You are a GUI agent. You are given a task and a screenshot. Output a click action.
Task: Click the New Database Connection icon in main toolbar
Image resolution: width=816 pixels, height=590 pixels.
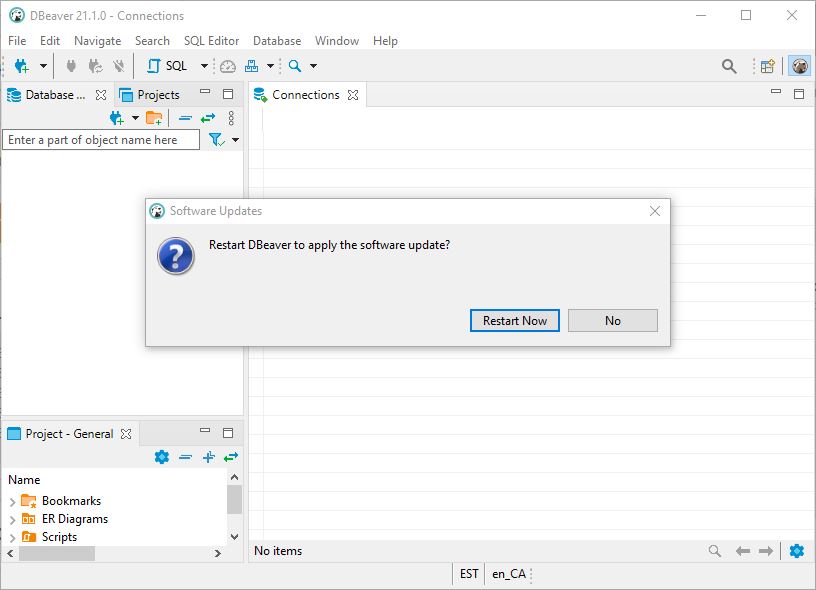(x=22, y=66)
